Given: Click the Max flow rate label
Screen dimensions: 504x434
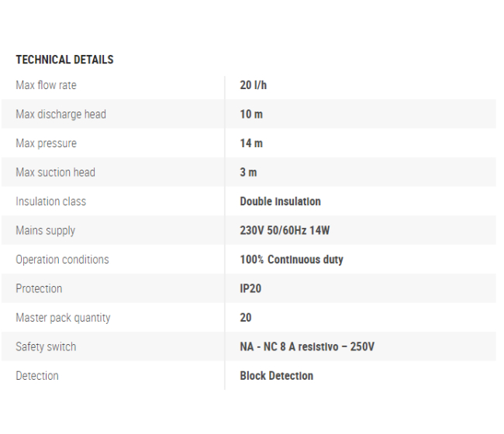Looking at the screenshot, I should (46, 85).
